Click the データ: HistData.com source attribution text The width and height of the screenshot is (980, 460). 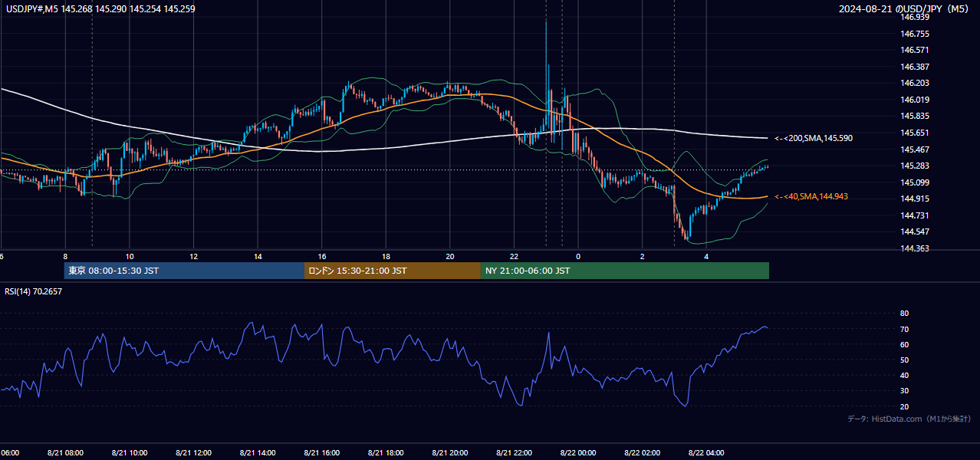tap(909, 419)
